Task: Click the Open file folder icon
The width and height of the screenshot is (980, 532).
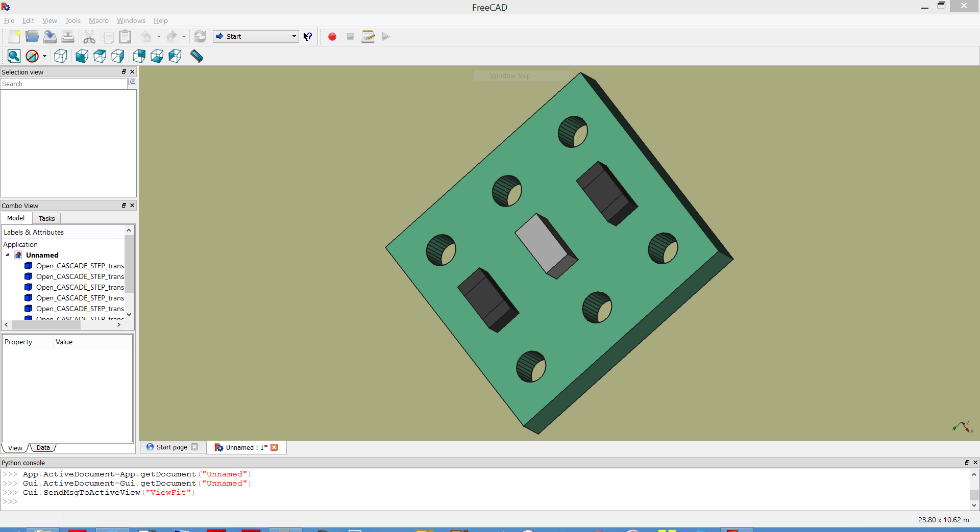Action: coord(32,37)
